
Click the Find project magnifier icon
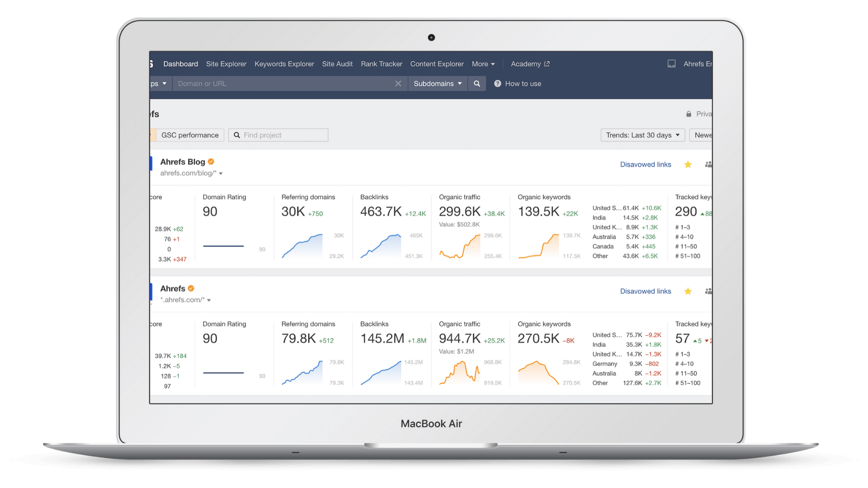point(237,135)
